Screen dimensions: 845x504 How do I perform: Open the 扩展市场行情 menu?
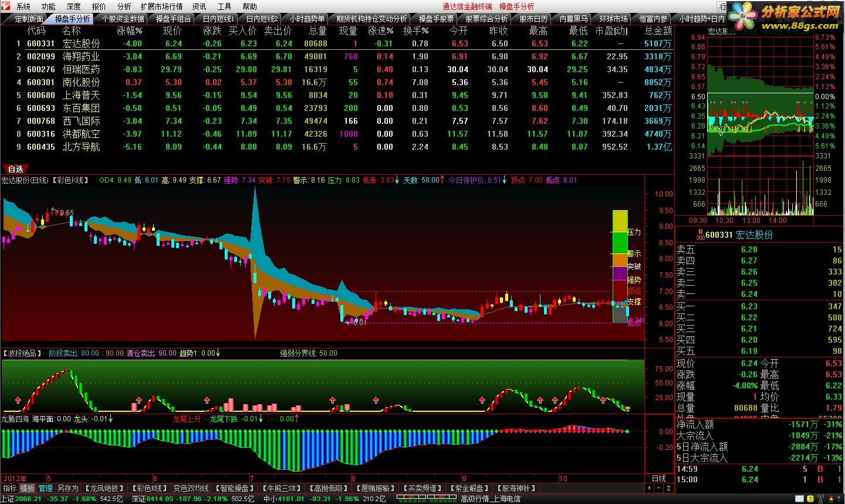click(x=161, y=6)
